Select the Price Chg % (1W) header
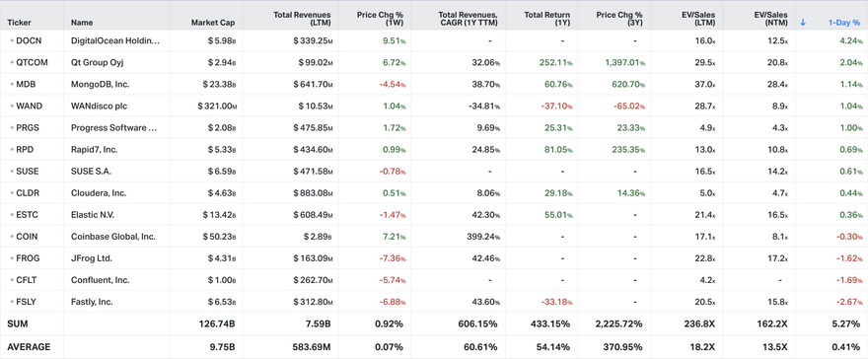 pos(382,19)
